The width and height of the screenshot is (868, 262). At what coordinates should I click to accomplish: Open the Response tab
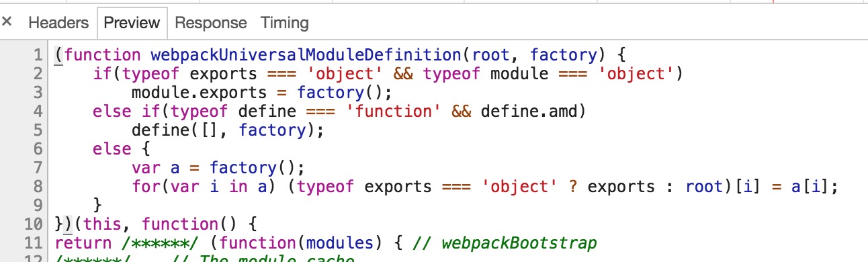click(211, 23)
